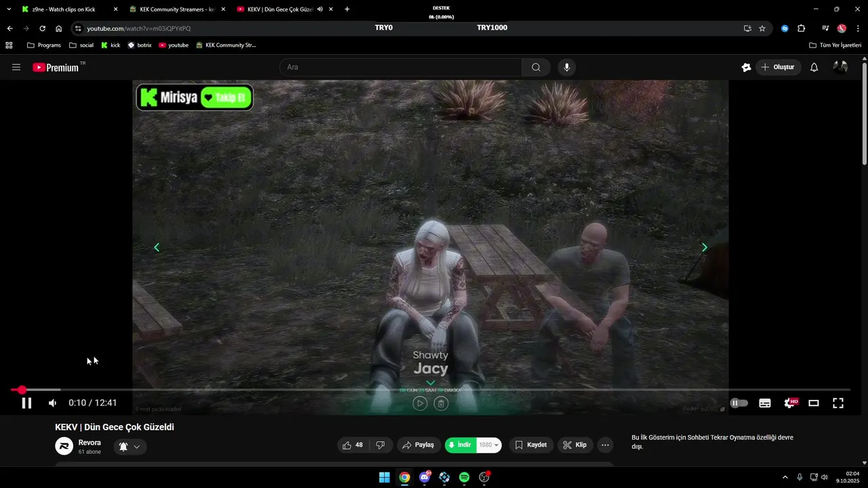Open the Chrome profile avatar
868x488 pixels.
point(842,28)
